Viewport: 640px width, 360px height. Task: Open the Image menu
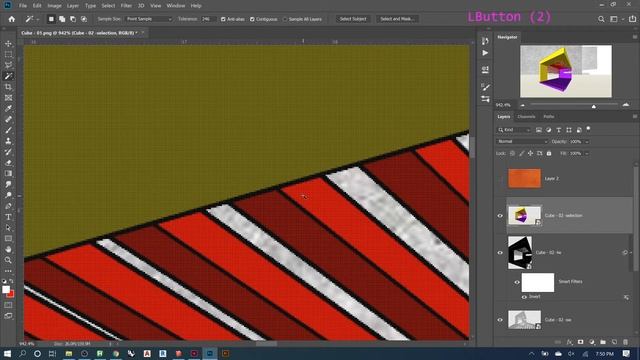point(54,6)
